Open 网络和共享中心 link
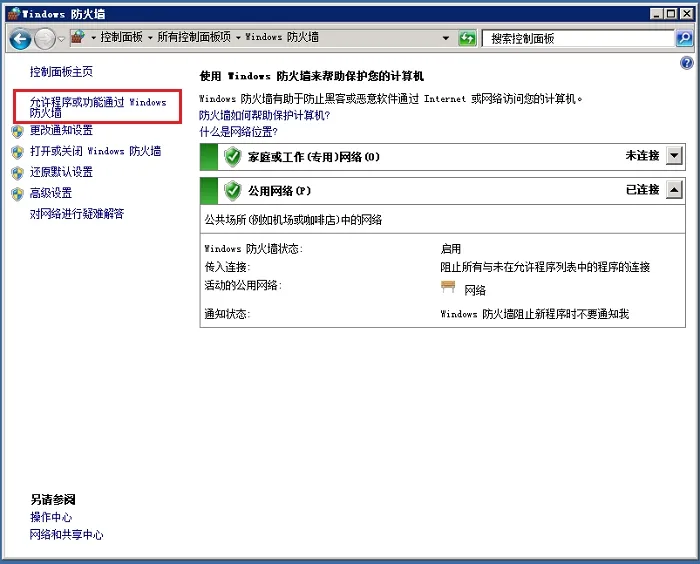Viewport: 700px width, 564px height. pyautogui.click(x=67, y=535)
